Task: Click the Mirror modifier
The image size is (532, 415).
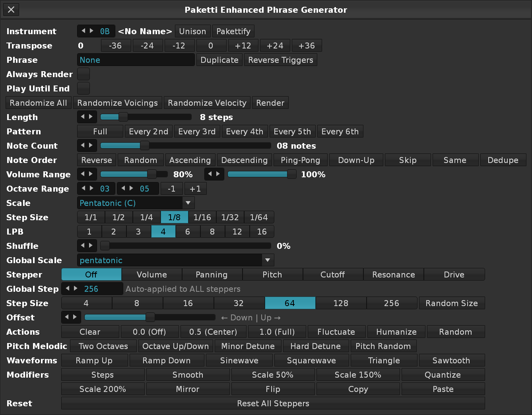Action: click(188, 389)
